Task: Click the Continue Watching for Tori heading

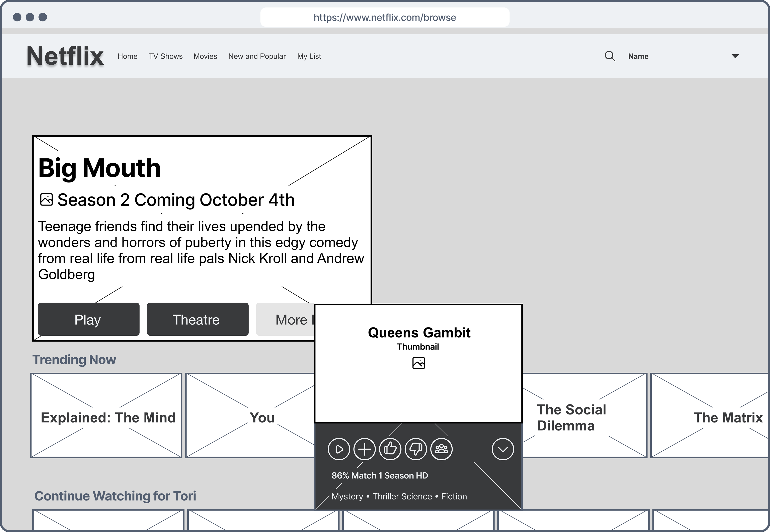Action: (x=115, y=496)
